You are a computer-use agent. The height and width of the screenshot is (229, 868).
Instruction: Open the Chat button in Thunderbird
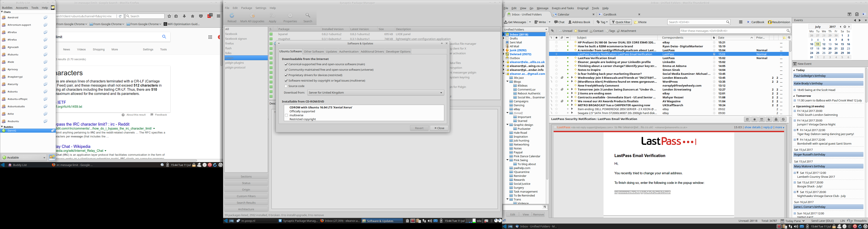click(x=559, y=22)
